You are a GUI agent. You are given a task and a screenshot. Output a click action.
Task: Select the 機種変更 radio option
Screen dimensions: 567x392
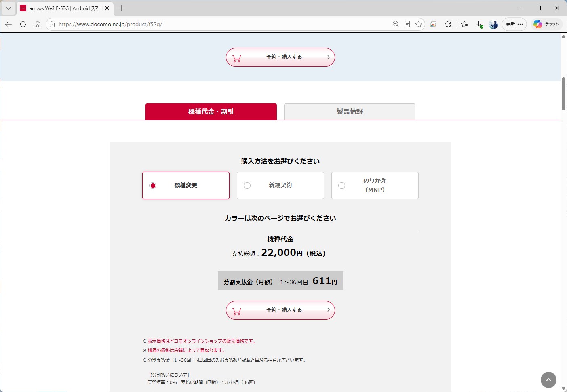click(186, 185)
